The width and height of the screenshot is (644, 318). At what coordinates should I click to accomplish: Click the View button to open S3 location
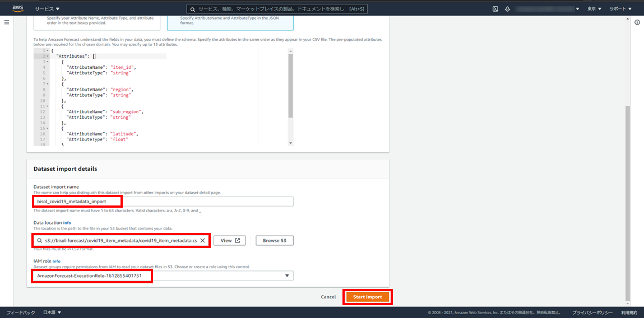coord(229,241)
